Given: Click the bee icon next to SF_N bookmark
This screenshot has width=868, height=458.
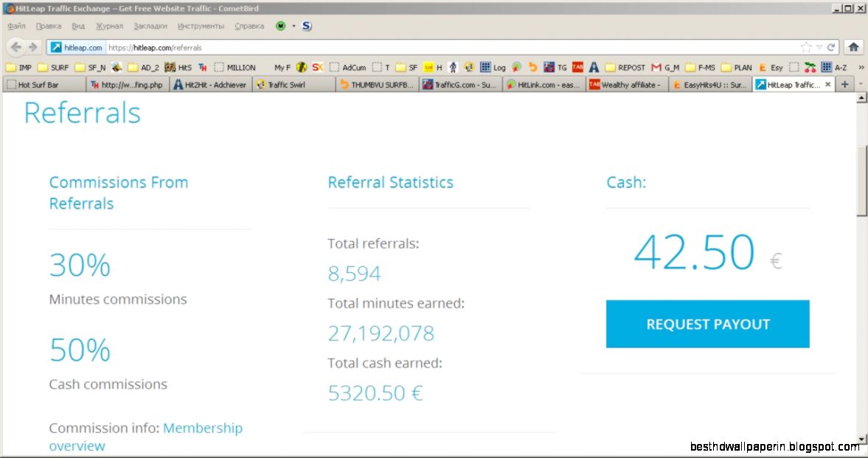Looking at the screenshot, I should [x=117, y=66].
